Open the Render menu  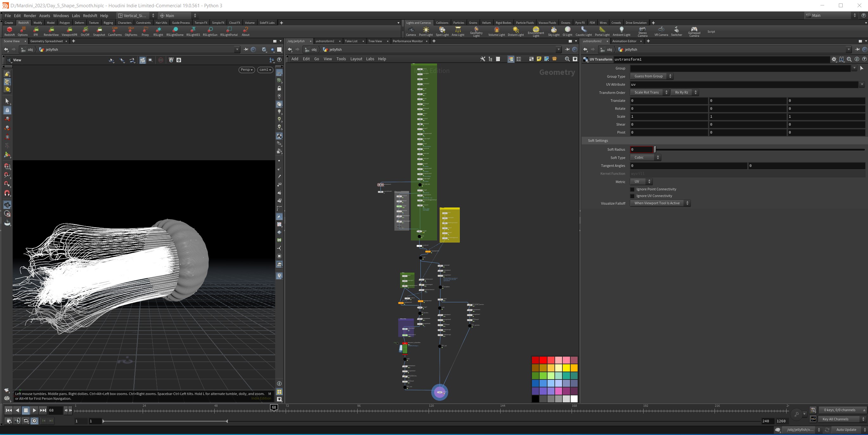click(30, 16)
